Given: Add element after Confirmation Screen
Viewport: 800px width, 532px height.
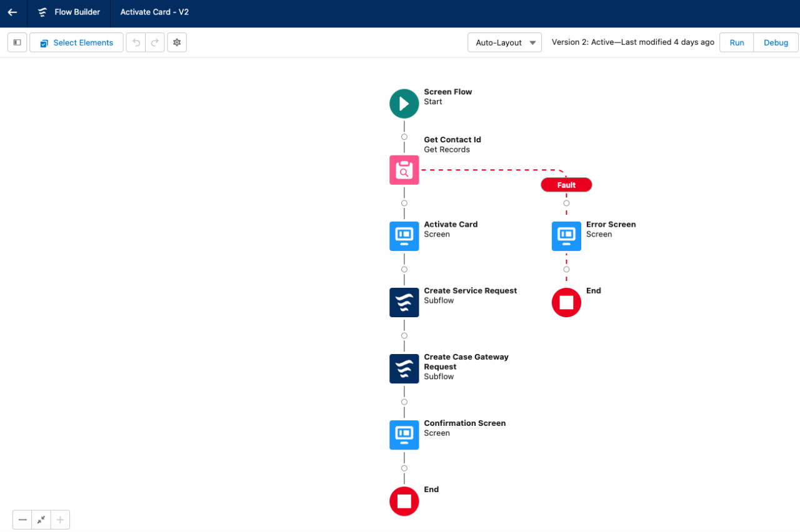Looking at the screenshot, I should click(x=404, y=468).
